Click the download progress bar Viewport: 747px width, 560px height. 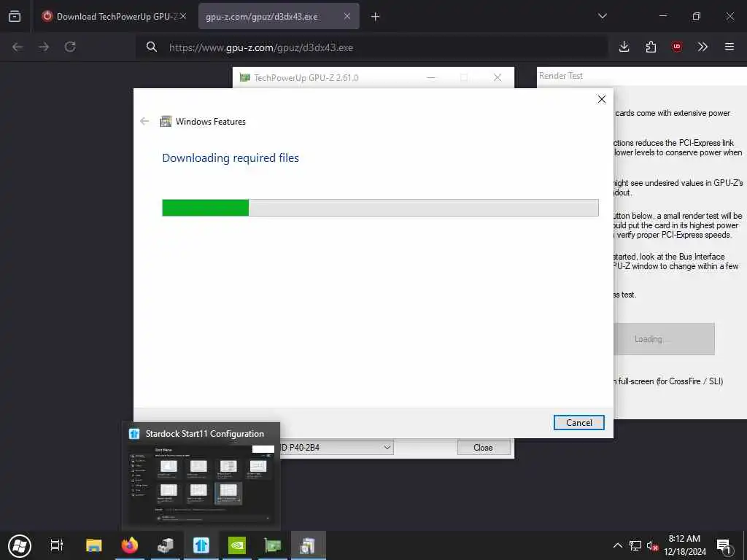380,208
